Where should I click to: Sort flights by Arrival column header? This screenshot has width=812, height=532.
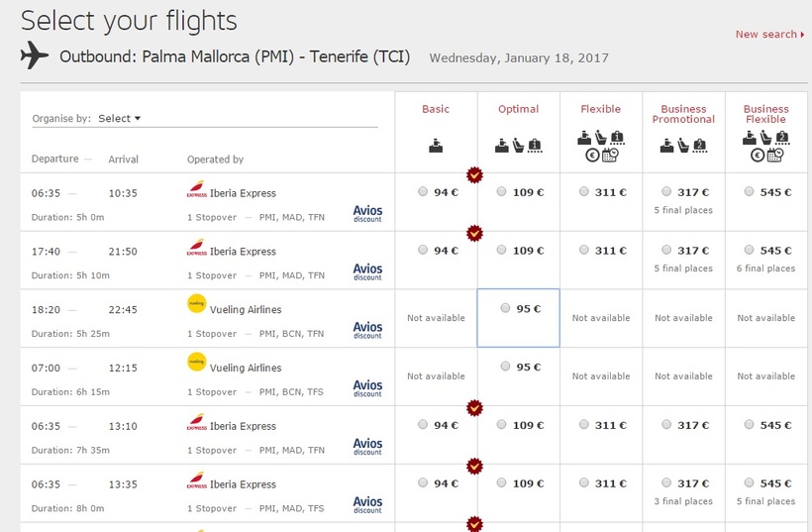124,160
